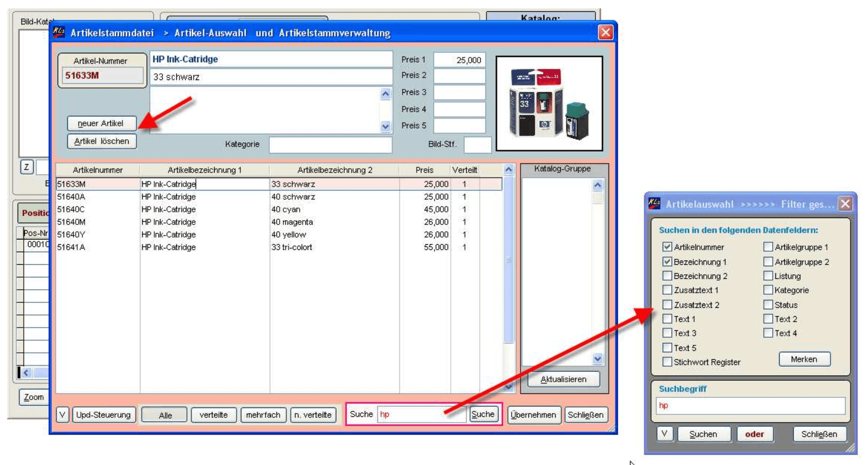Click the oder button
Image resolution: width=868 pixels, height=465 pixels.
754,434
